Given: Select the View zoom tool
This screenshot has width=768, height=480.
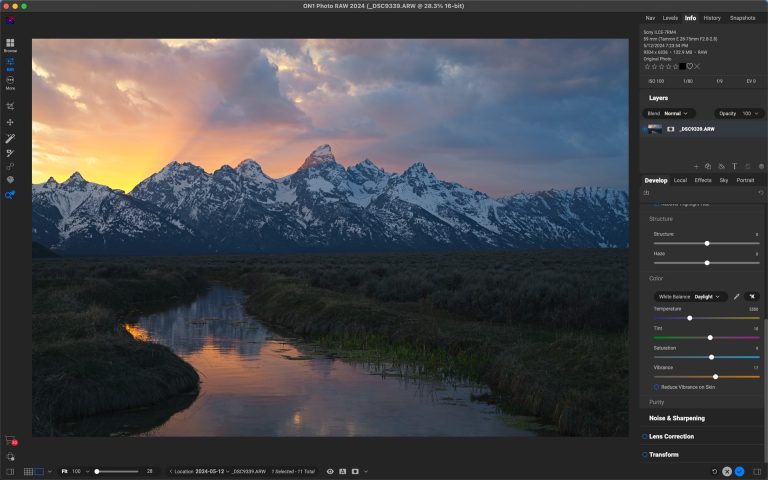Looking at the screenshot, I should [10, 195].
